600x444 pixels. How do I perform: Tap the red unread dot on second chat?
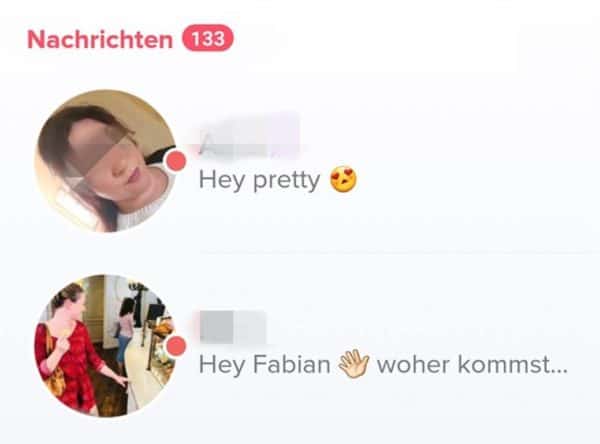176,346
